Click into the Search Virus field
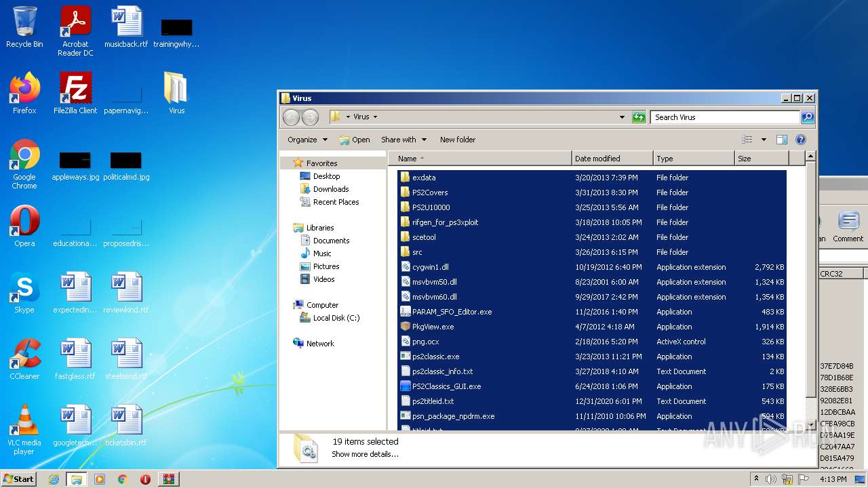Screen dimensions: 868x488 click(x=724, y=117)
